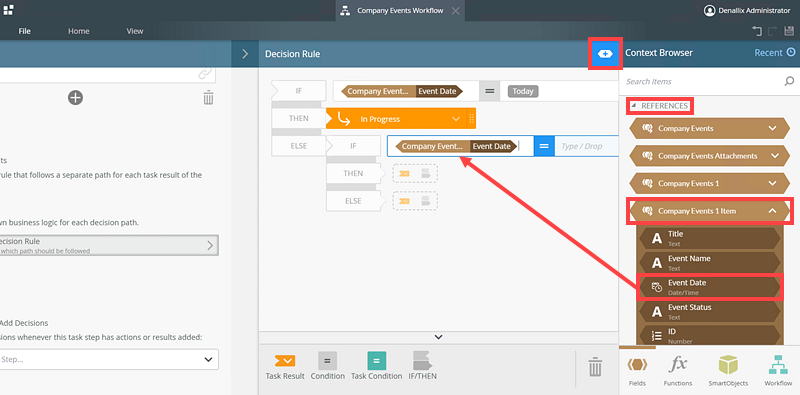Viewport: 800px width, 395px height.
Task: Click the trash icon in left panel
Action: pyautogui.click(x=208, y=97)
